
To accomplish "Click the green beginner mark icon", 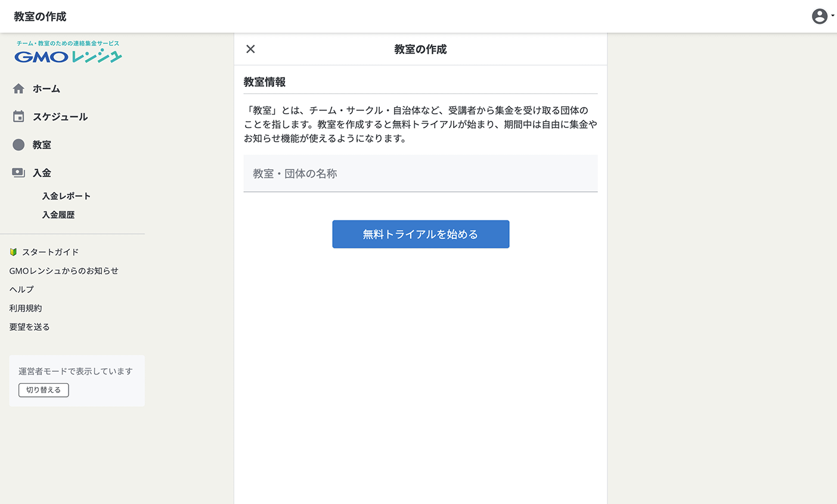I will (x=13, y=252).
